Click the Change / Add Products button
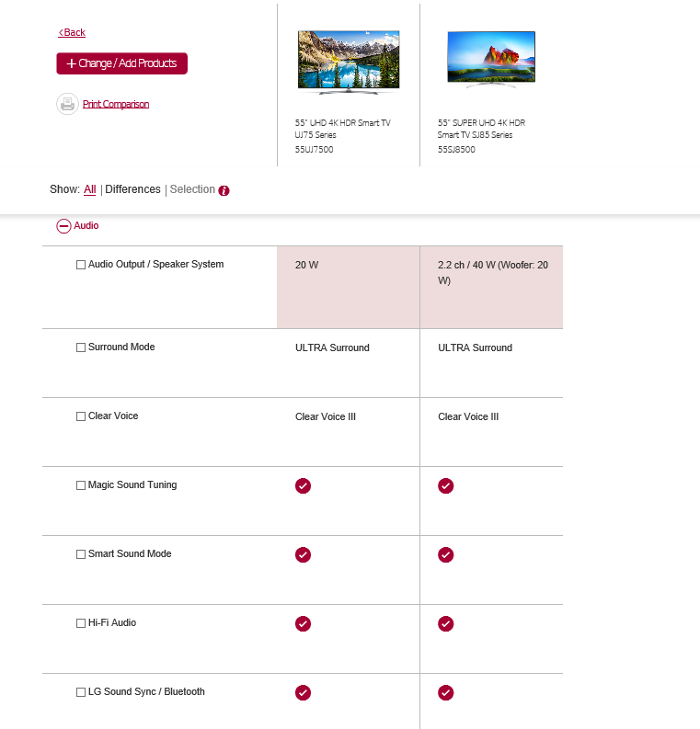The image size is (700, 729). point(121,63)
